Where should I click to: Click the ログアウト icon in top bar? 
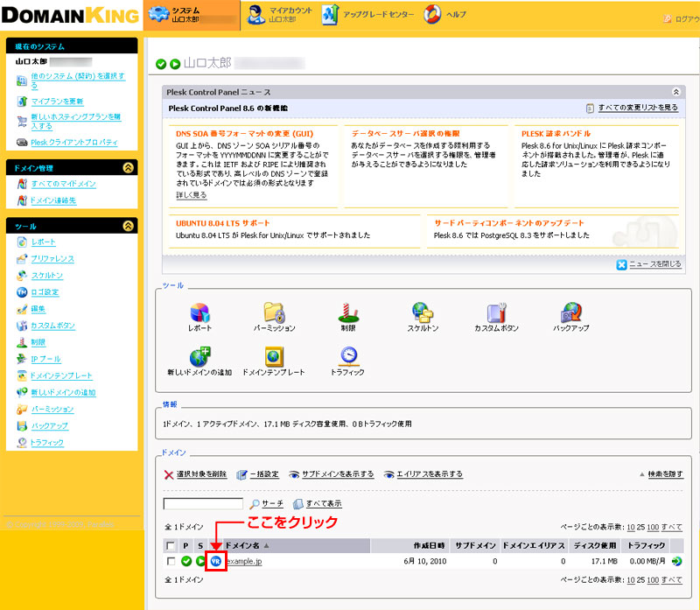coord(668,18)
